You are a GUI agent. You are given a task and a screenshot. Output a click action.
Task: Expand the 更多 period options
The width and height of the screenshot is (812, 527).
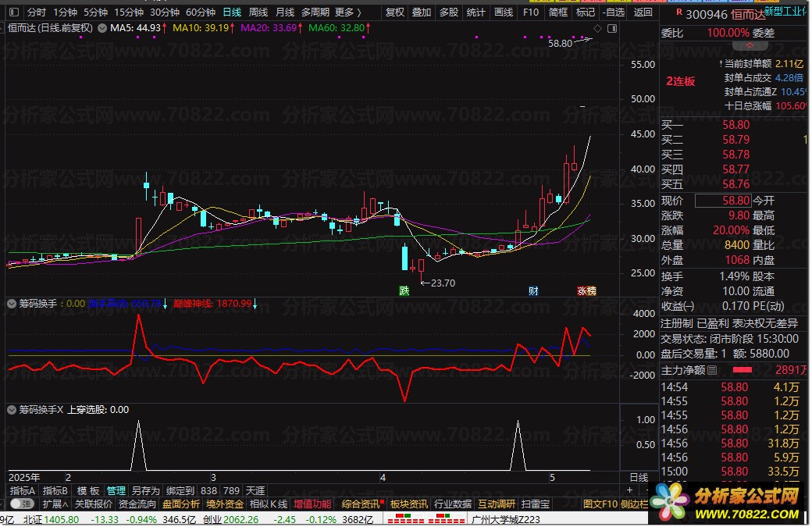click(348, 12)
